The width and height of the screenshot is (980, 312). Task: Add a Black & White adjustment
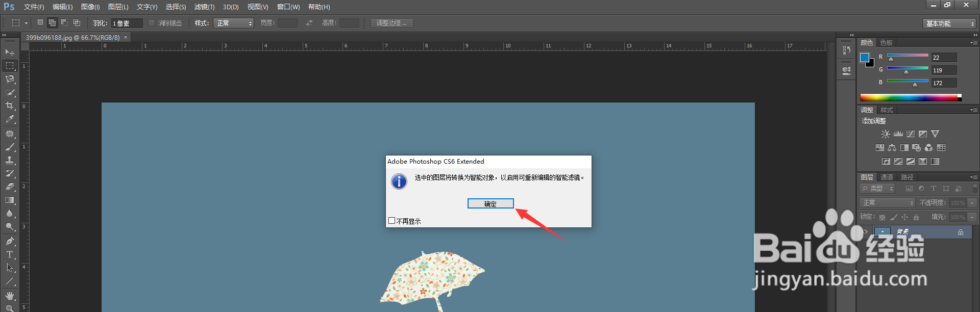[x=904, y=148]
